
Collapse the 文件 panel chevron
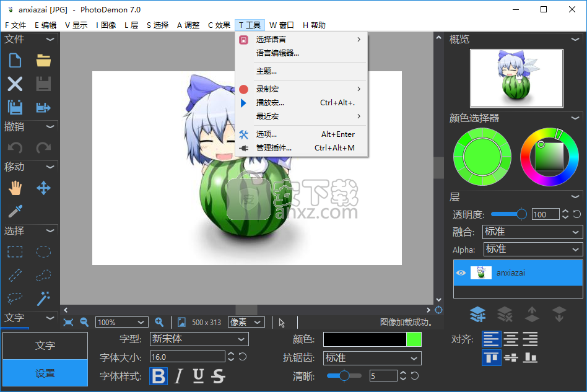tap(50, 39)
